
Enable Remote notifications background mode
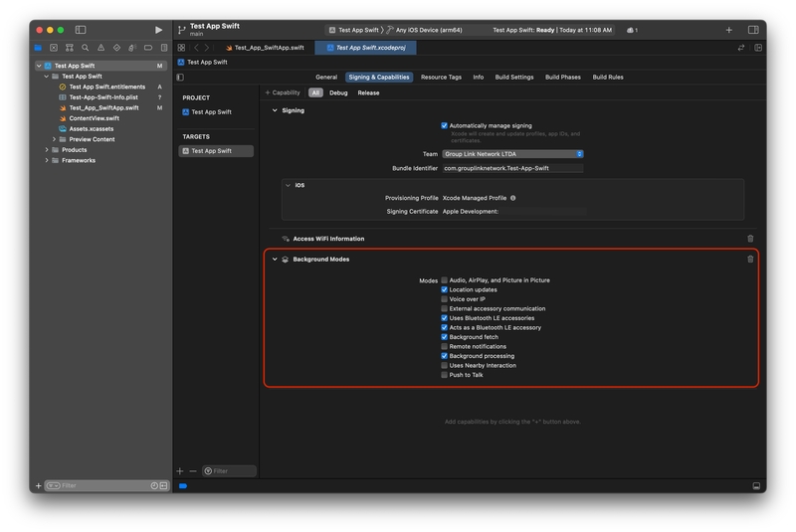tap(445, 346)
